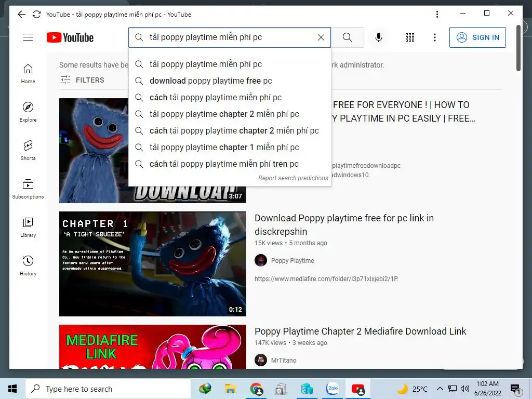Expand the system tray hidden icons chevron
Screen dimensions: 532x399
pos(440,389)
